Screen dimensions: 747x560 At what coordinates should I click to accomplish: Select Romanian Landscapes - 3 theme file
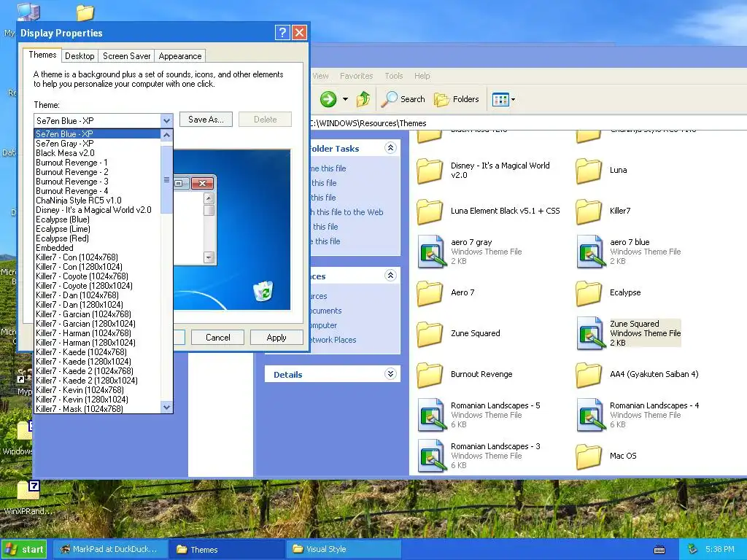[479, 456]
